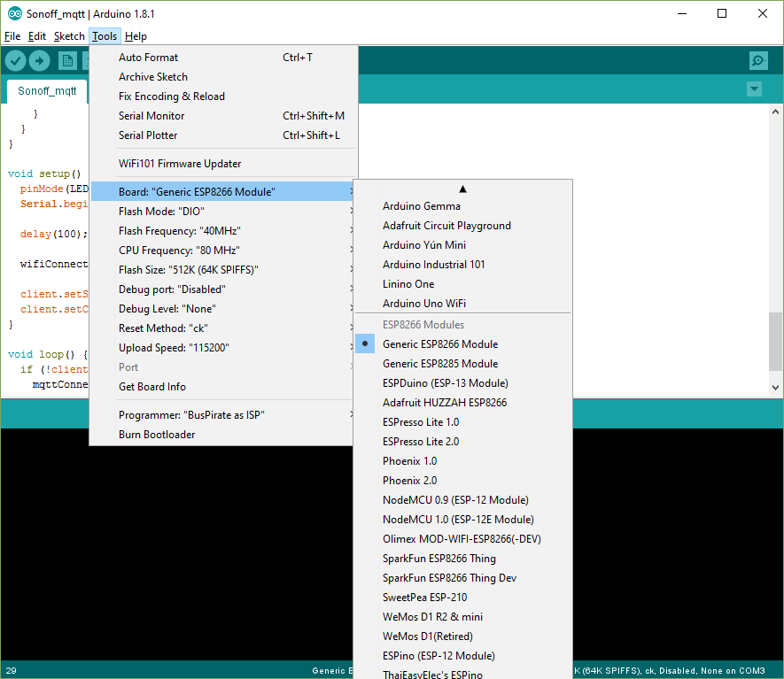Choose Linino One board
This screenshot has width=784, height=679.
coord(463,284)
